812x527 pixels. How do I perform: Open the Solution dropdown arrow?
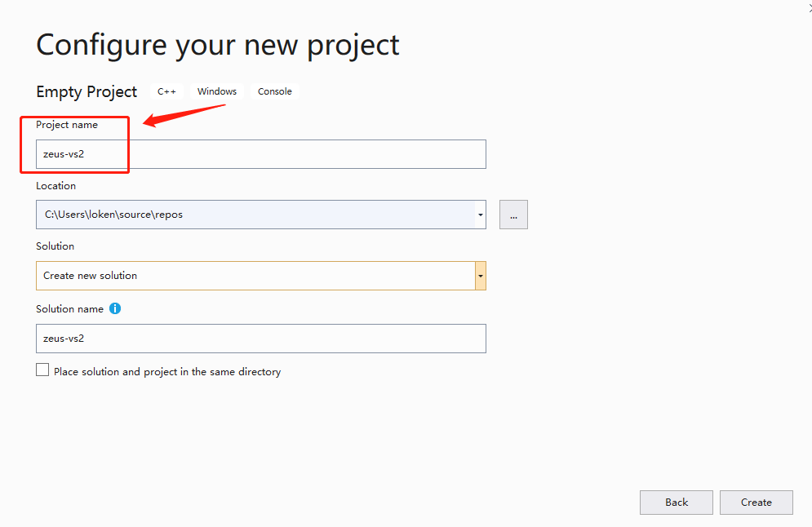(481, 276)
